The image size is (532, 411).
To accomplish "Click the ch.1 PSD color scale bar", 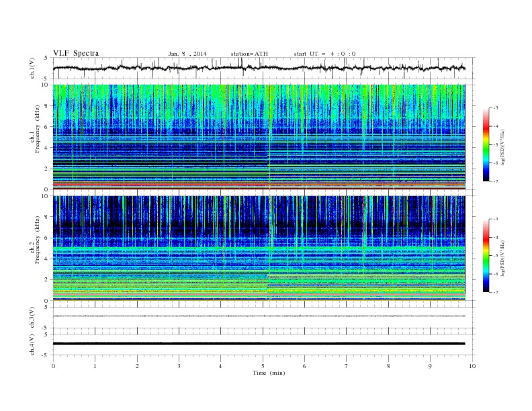I will pyautogui.click(x=486, y=144).
